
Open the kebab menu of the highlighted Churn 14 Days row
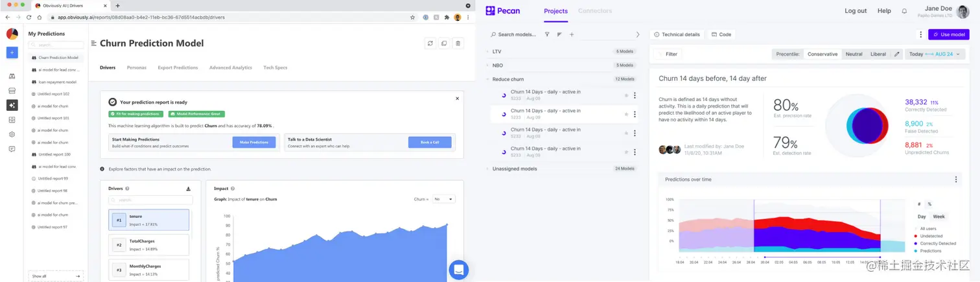coord(634,114)
